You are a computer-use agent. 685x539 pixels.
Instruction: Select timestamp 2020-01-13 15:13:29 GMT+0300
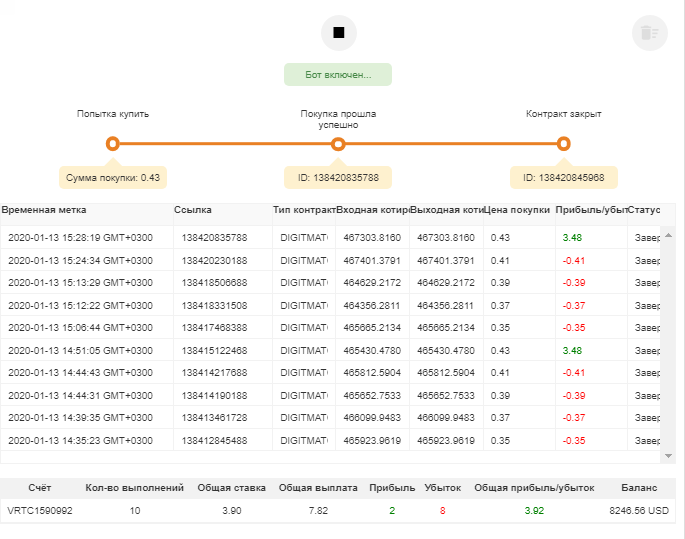(x=80, y=283)
